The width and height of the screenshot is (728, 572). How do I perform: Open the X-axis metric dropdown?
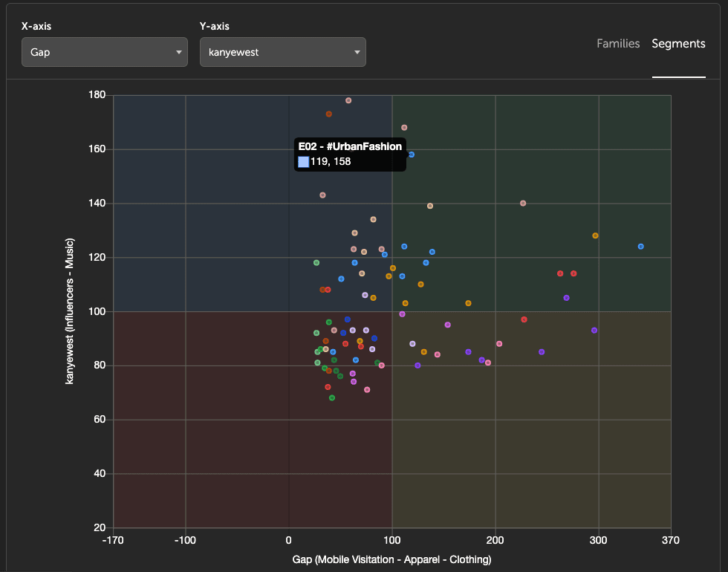pos(104,52)
